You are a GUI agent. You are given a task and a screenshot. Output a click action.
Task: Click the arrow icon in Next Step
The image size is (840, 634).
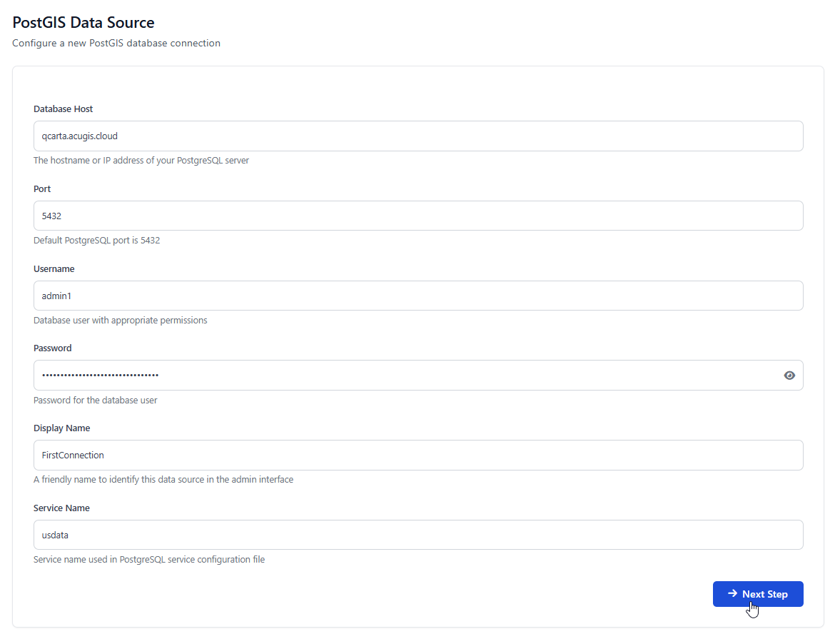click(x=732, y=593)
